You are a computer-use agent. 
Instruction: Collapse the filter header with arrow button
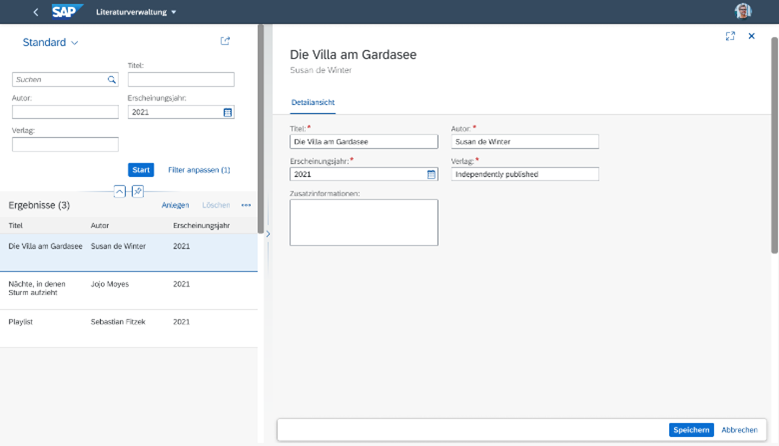point(120,191)
